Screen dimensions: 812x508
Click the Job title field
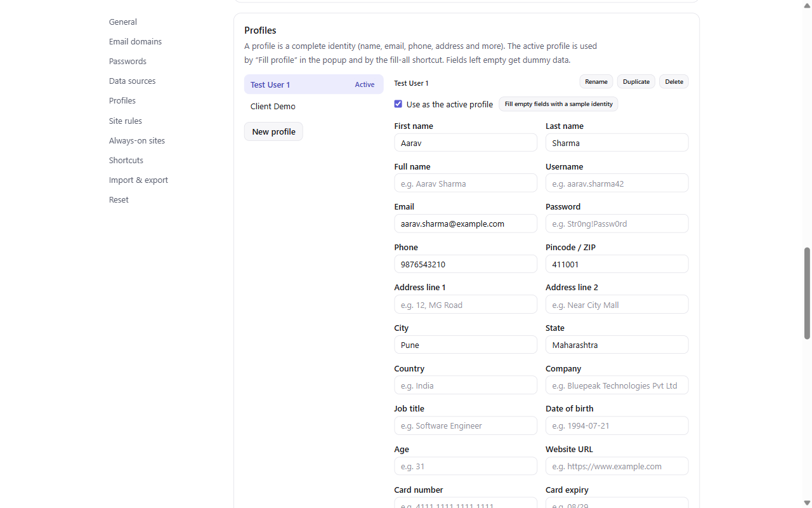coord(466,425)
